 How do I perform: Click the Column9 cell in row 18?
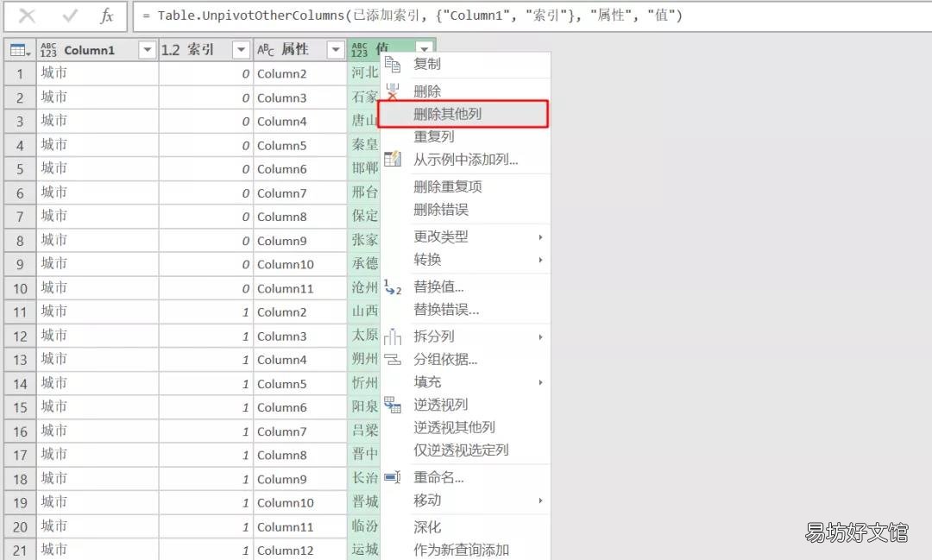[x=300, y=479]
